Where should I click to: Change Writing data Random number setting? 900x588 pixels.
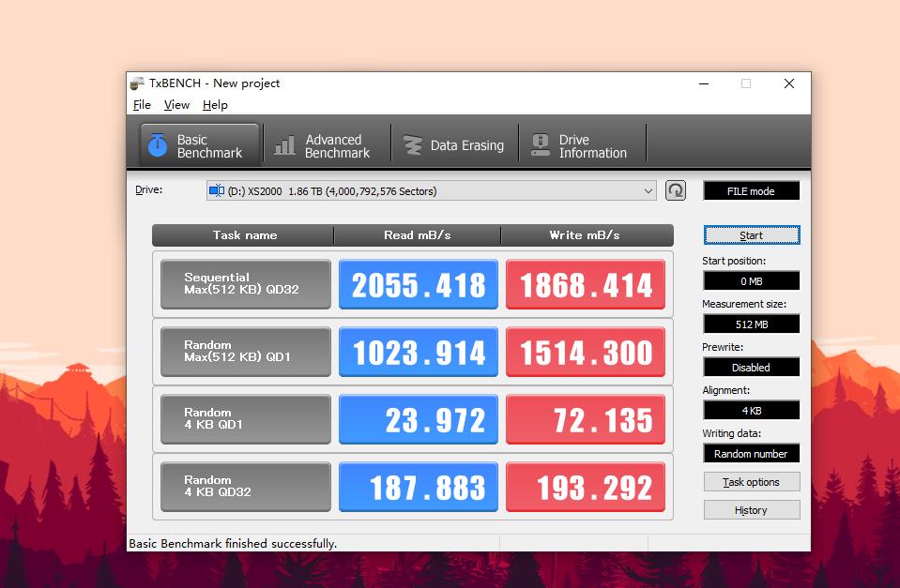(752, 454)
